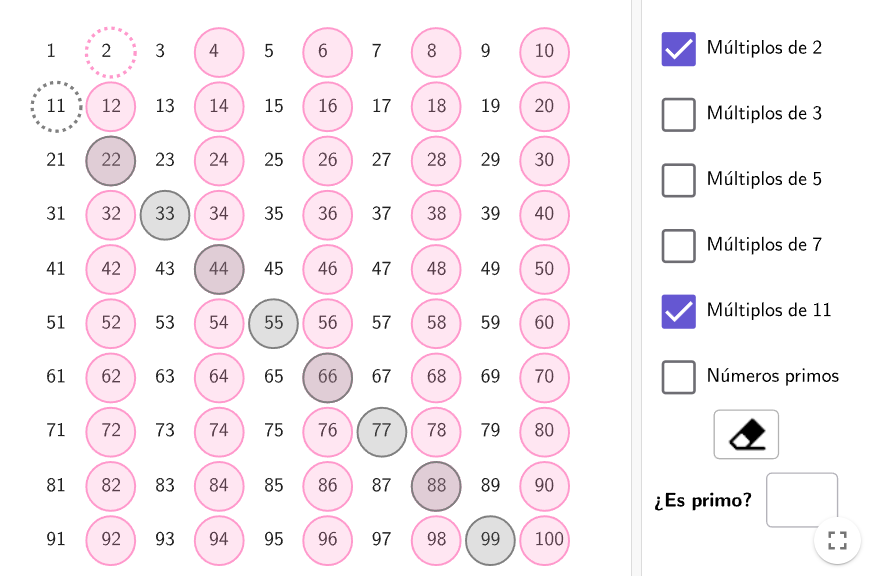This screenshot has height=576, width=873.
Task: Toggle the Números primos checkbox
Action: pyautogui.click(x=678, y=377)
